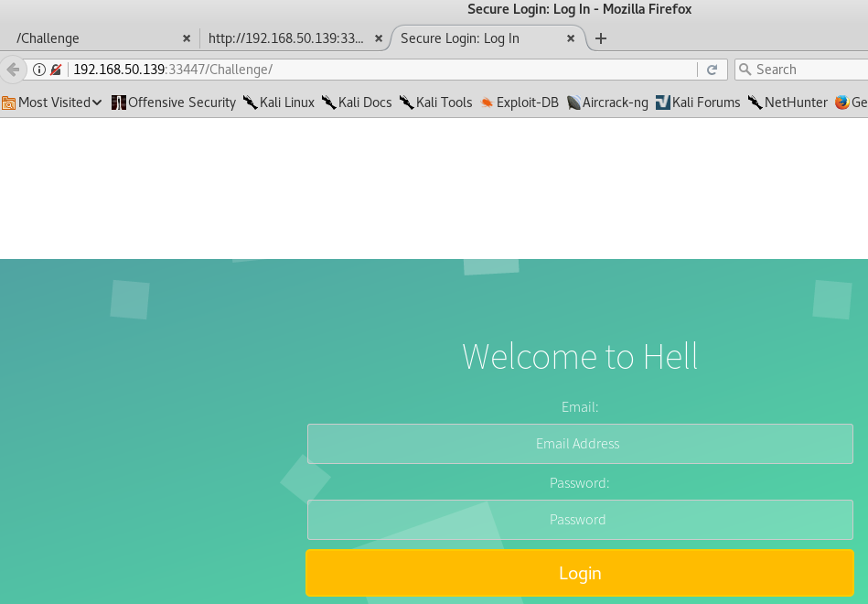Open the site information icon

38,70
